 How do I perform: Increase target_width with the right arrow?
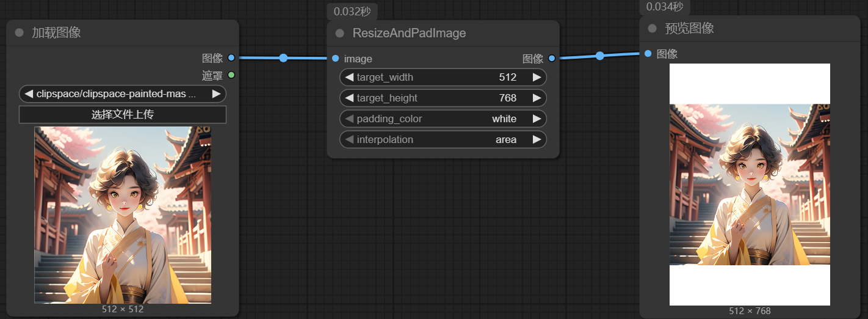click(x=536, y=77)
